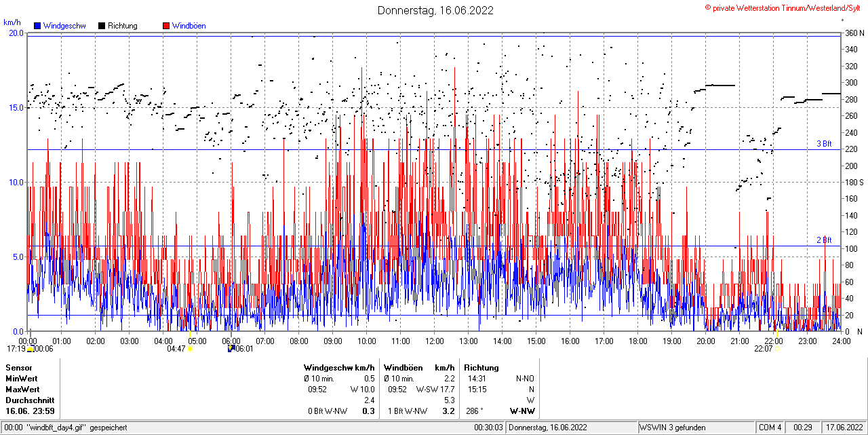
Task: Click the MinWert row label
Action: pos(22,378)
